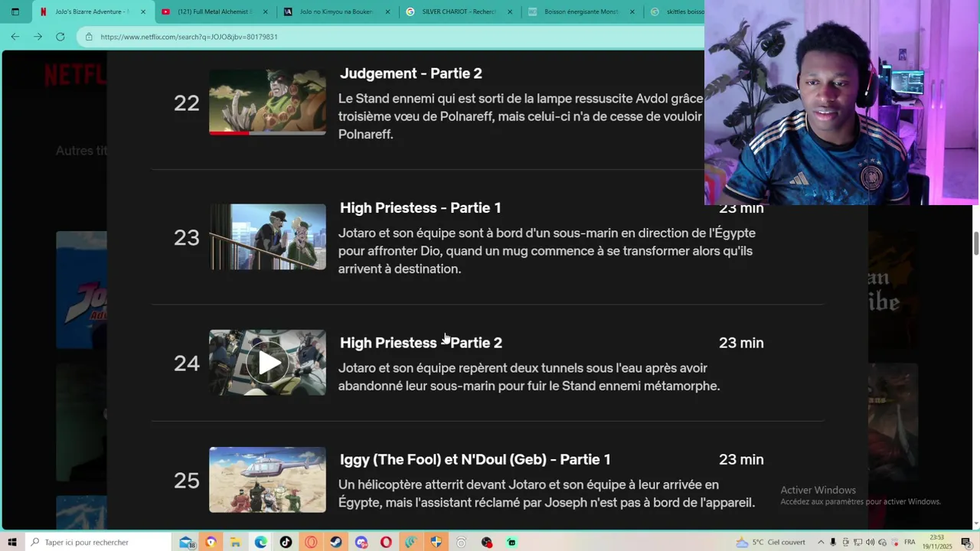Screen dimensions: 980x551
Task: Click the episode 25 description text
Action: tap(547, 494)
